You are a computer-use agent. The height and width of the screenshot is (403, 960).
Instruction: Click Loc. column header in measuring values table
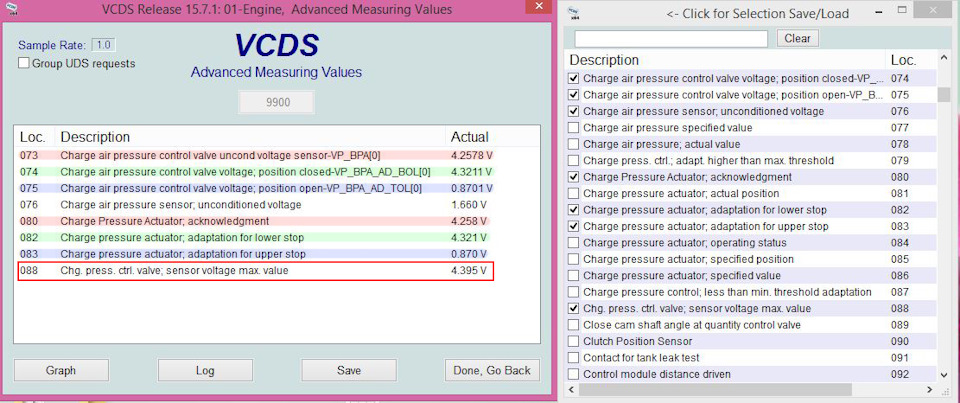[34, 137]
